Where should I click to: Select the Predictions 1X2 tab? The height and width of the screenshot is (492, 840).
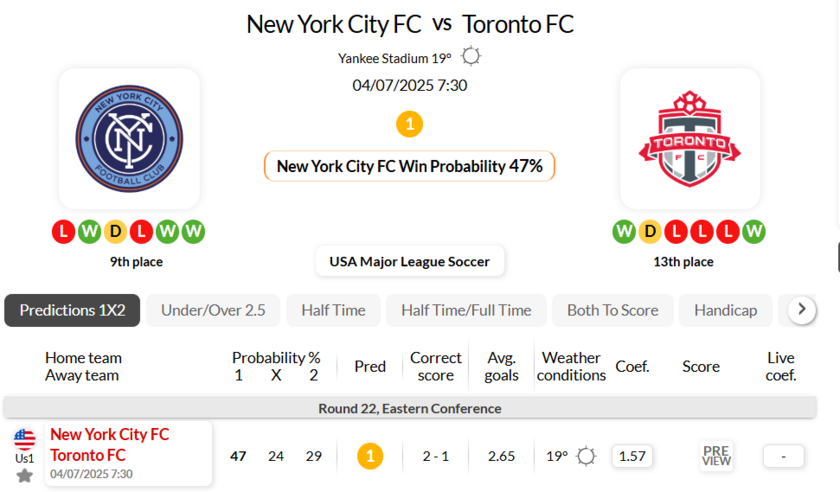coord(72,310)
